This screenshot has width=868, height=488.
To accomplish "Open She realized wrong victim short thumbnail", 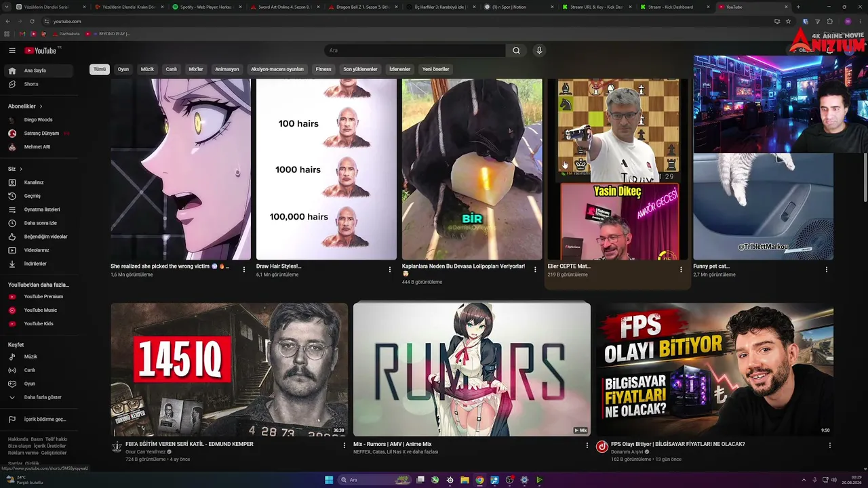I will [x=180, y=169].
